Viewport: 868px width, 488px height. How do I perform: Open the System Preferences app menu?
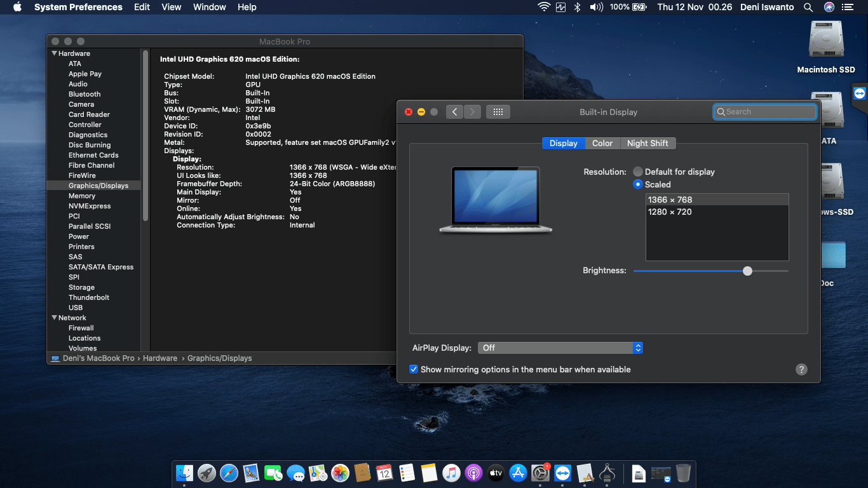click(x=78, y=7)
